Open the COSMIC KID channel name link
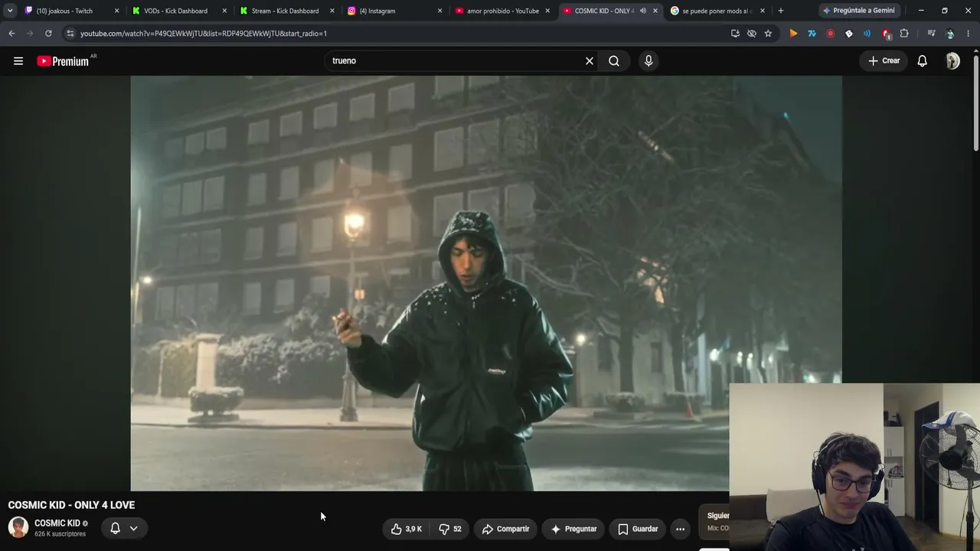Screen dimensions: 980x551 57,523
